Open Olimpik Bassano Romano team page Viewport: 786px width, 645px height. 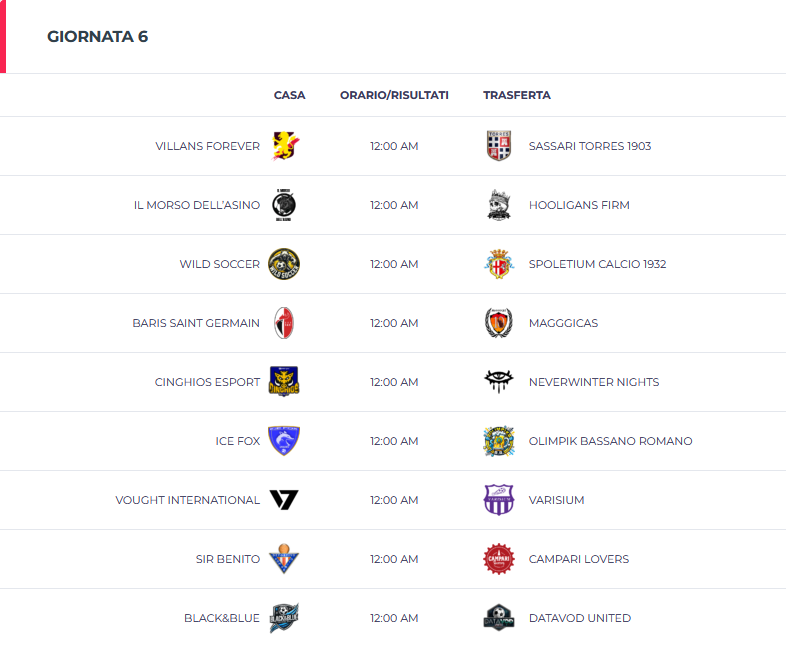click(611, 441)
